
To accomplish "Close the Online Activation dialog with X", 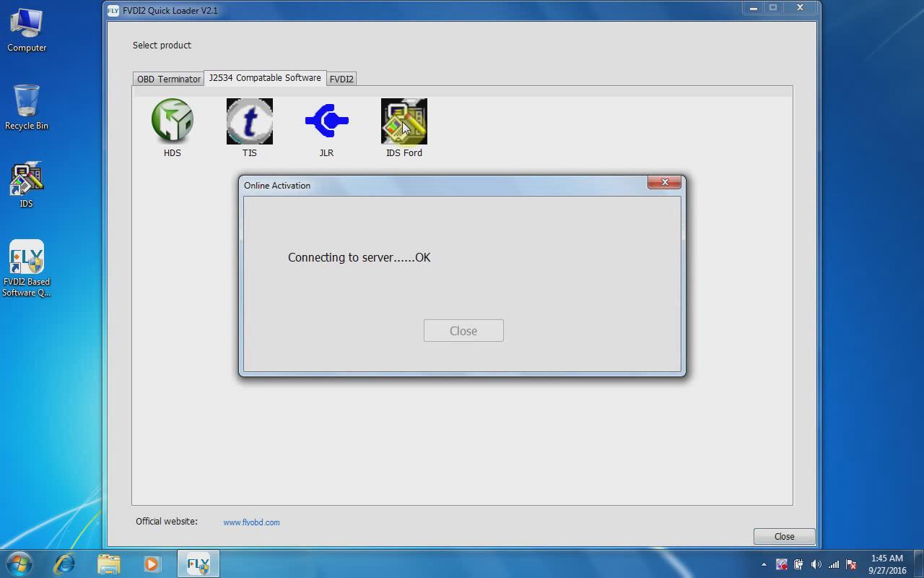I will coord(664,182).
